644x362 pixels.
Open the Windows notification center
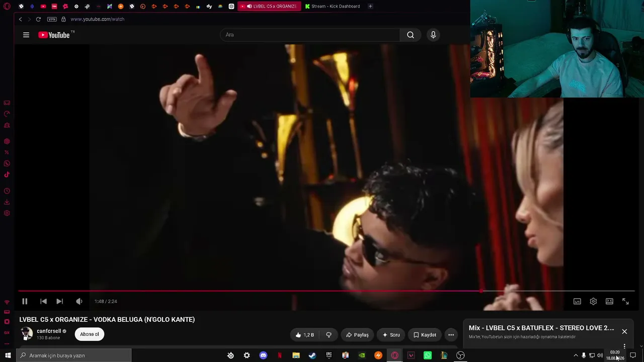(633, 355)
